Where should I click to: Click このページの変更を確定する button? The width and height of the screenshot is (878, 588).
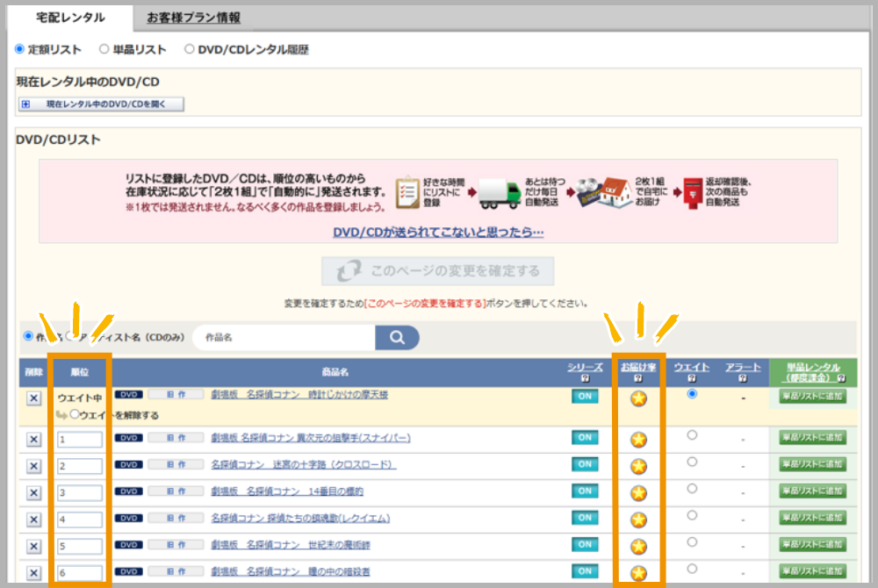click(438, 270)
